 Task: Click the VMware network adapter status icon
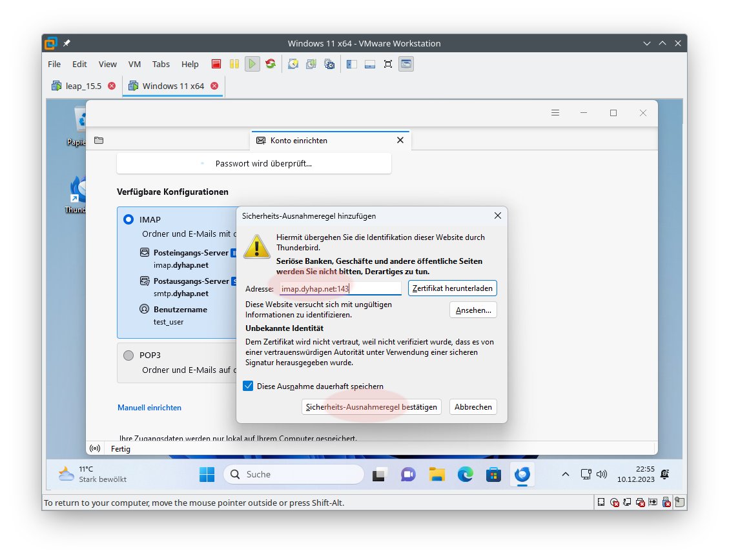[x=627, y=502]
